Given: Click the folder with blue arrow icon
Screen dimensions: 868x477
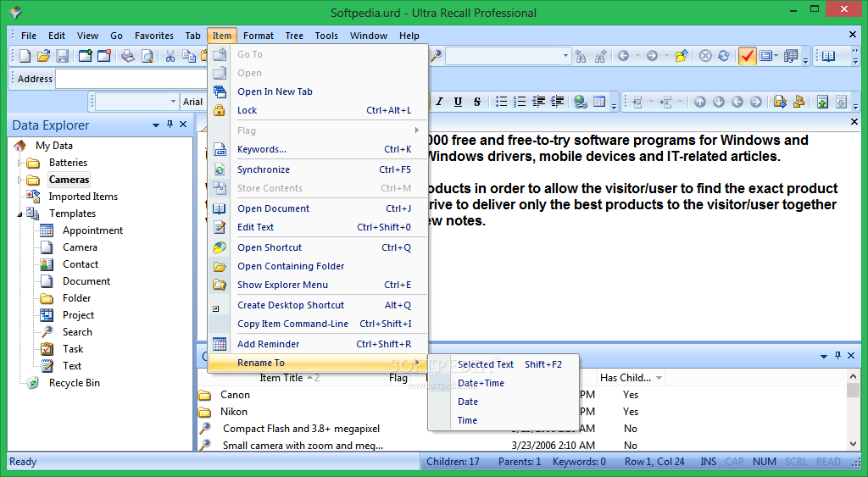Looking at the screenshot, I should point(780,102).
